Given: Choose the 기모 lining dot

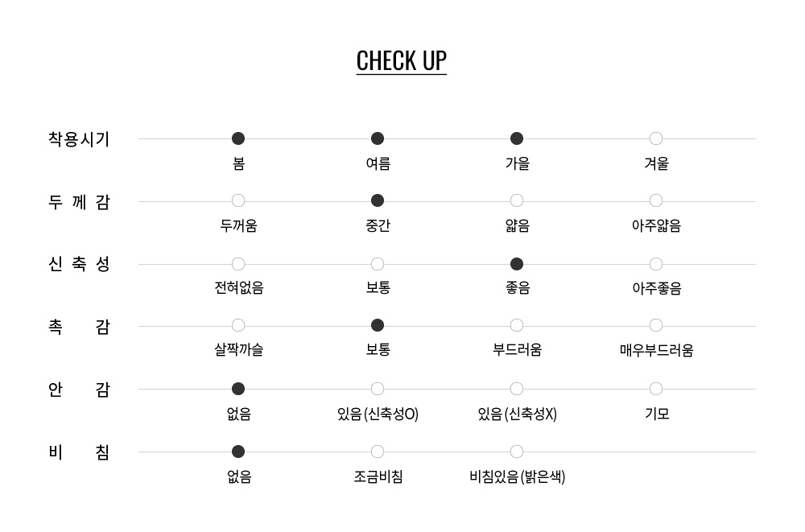Looking at the screenshot, I should pos(655,389).
